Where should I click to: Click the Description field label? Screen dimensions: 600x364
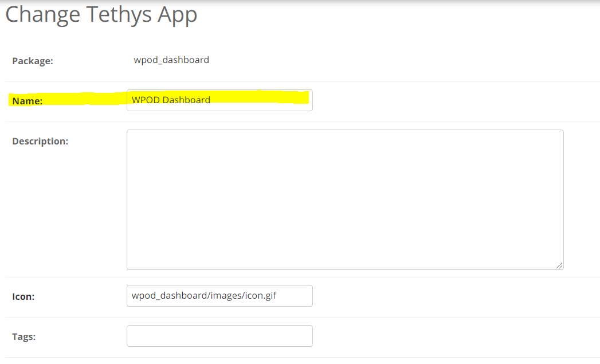(x=40, y=140)
